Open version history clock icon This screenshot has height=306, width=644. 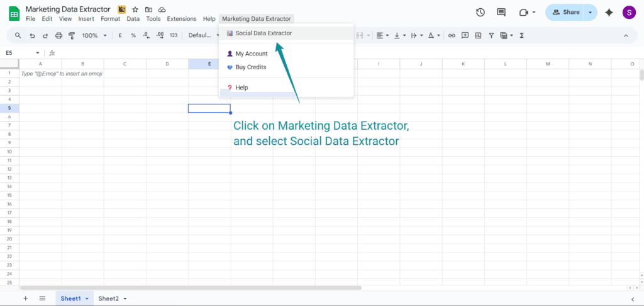480,13
